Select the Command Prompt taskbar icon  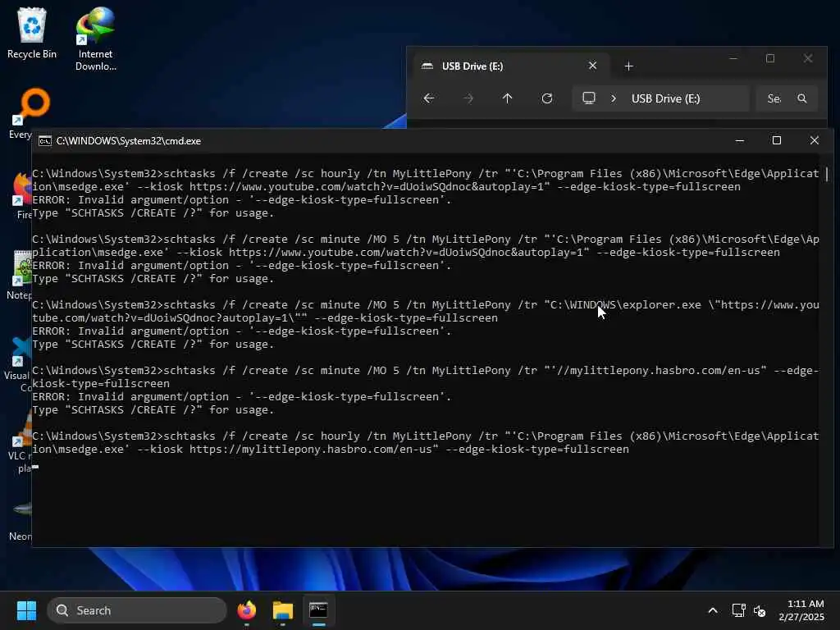click(318, 610)
